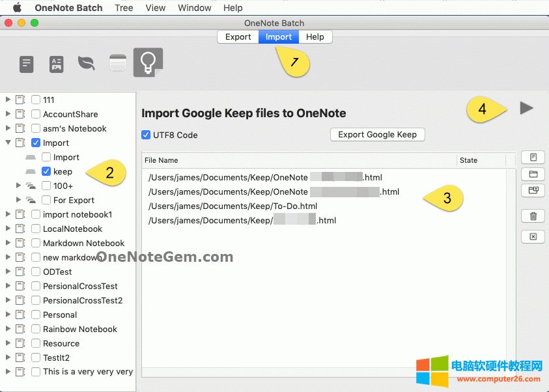
Task: Select the text document import icon
Action: point(26,63)
